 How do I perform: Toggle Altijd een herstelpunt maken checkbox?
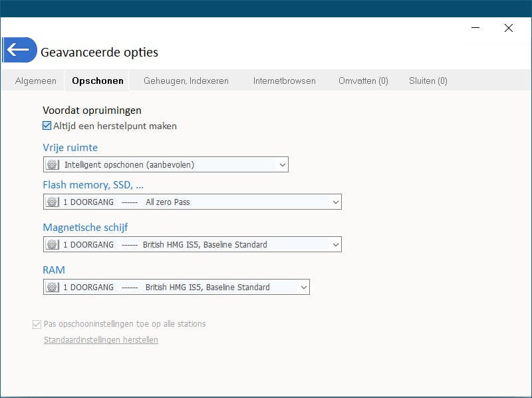(47, 126)
